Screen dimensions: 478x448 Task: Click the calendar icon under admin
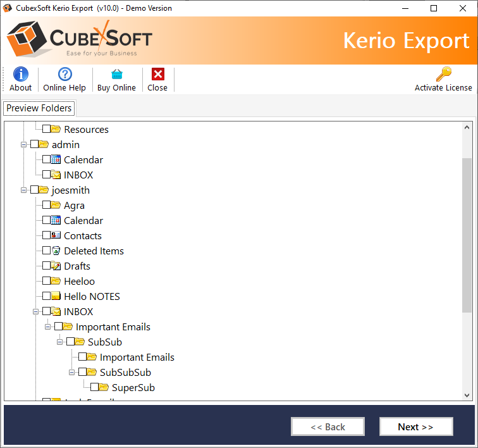[x=56, y=159]
